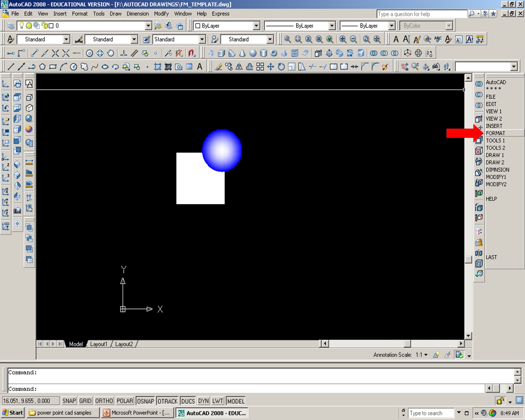The width and height of the screenshot is (525, 420).
Task: Toggle OTRACK in status bar
Action: [x=168, y=401]
